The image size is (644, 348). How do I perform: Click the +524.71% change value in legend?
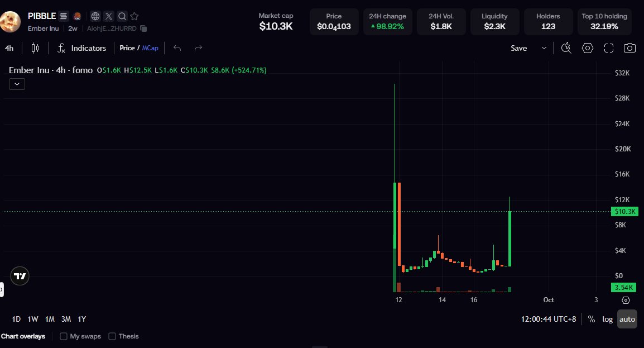coord(249,70)
